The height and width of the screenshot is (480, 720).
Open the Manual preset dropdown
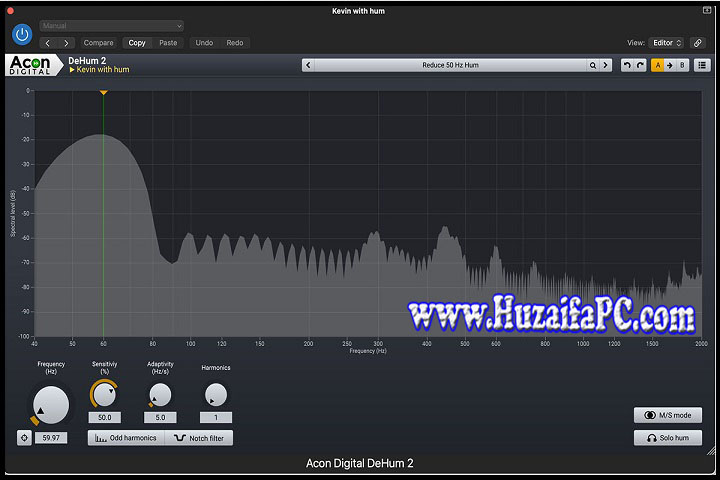112,26
